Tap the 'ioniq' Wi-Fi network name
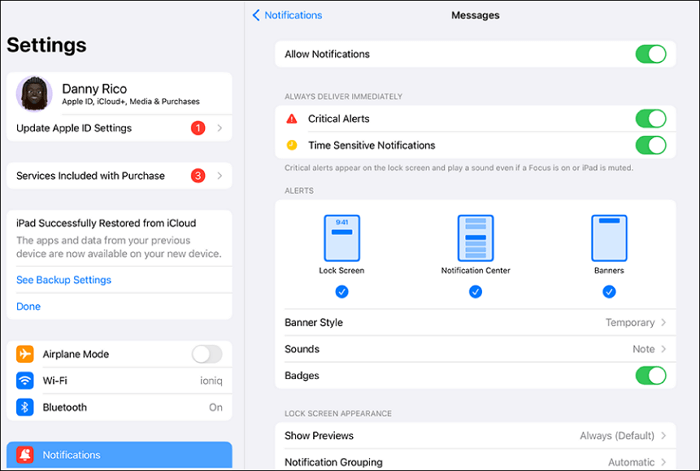This screenshot has height=471, width=700. click(211, 381)
